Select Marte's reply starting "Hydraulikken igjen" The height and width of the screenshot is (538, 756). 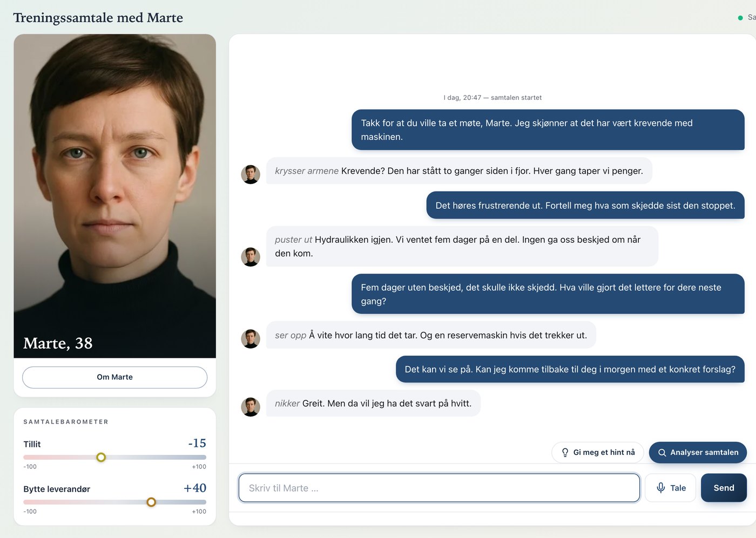coord(462,247)
